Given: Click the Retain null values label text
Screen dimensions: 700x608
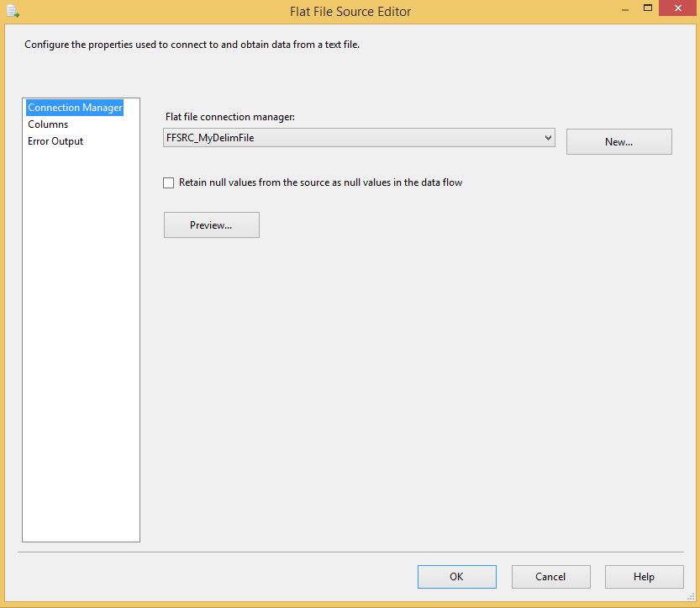Looking at the screenshot, I should pos(320,182).
